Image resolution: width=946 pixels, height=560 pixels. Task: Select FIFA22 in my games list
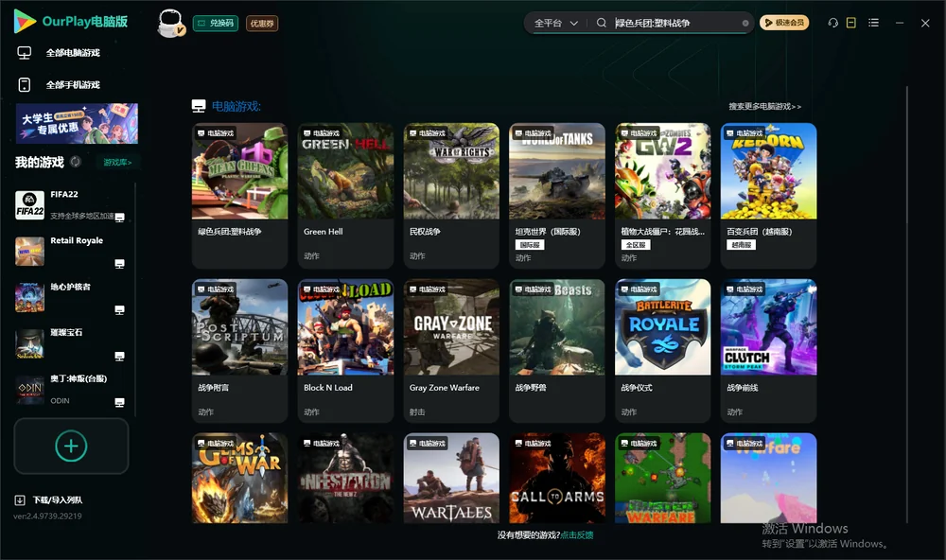tap(70, 205)
